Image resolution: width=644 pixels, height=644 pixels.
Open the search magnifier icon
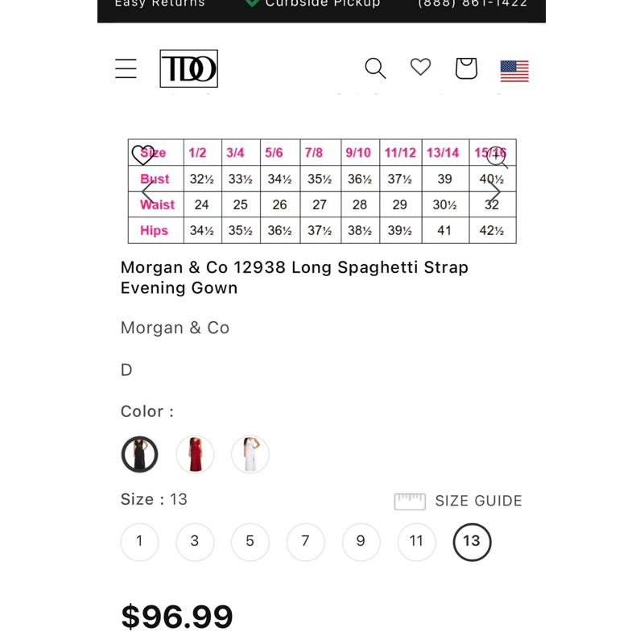point(375,68)
